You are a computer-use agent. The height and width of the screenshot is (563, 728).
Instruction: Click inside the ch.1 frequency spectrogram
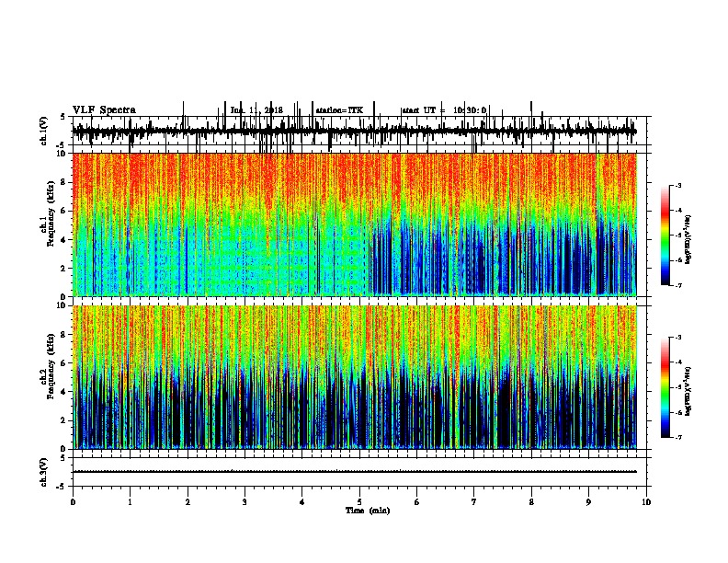point(354,224)
